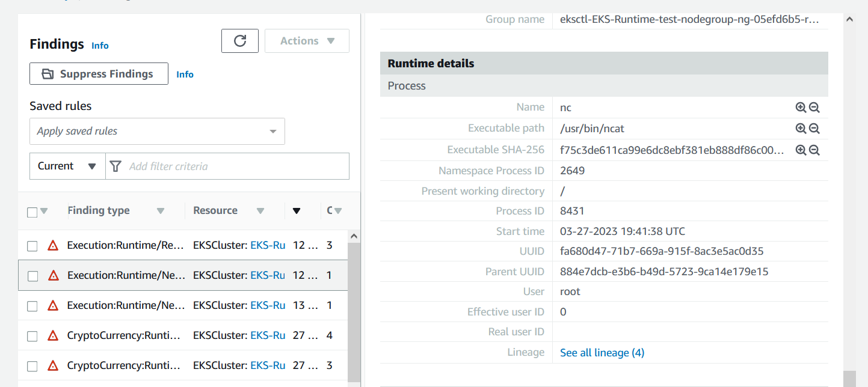This screenshot has width=868, height=387.
Task: Click the refresh findings icon button
Action: click(240, 41)
